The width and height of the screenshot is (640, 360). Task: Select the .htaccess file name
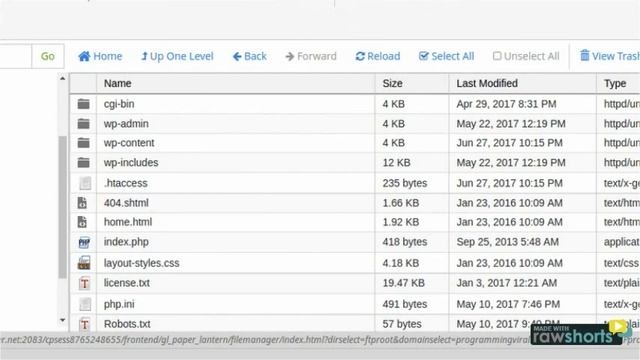click(126, 183)
